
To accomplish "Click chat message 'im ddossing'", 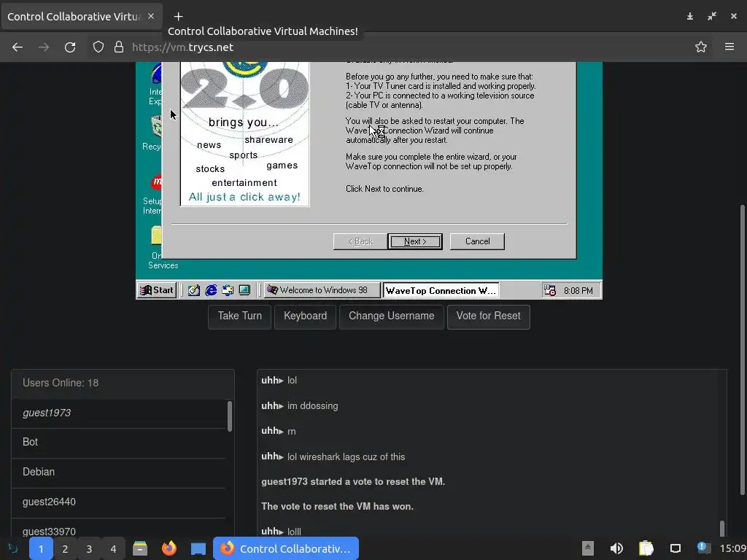I will (x=312, y=406).
